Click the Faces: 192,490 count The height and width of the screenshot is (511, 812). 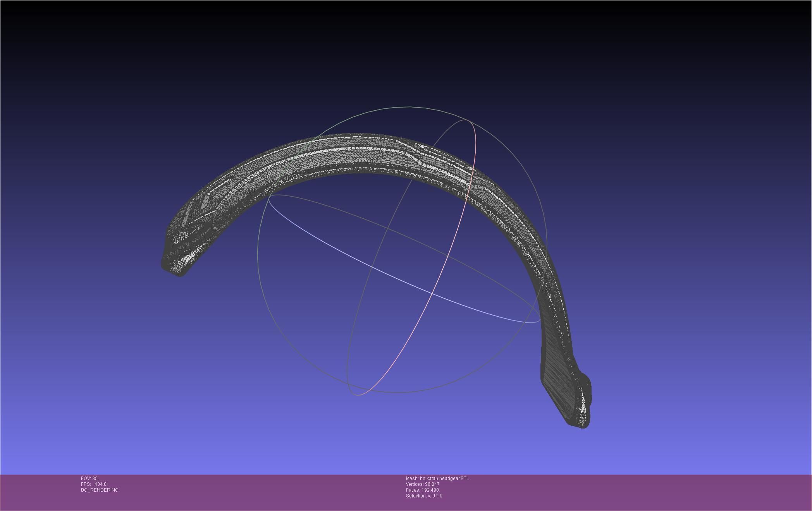click(x=422, y=490)
